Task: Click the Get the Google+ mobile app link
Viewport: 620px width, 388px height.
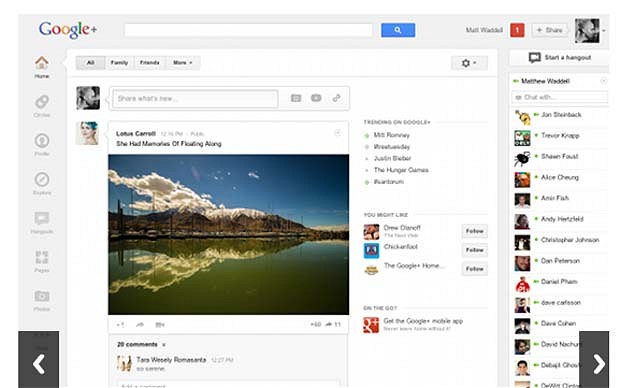Action: [423, 321]
